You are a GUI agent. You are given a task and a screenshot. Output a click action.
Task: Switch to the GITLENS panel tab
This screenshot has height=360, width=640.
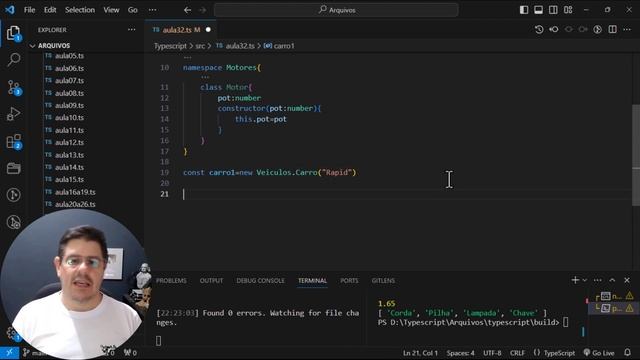coord(383,281)
